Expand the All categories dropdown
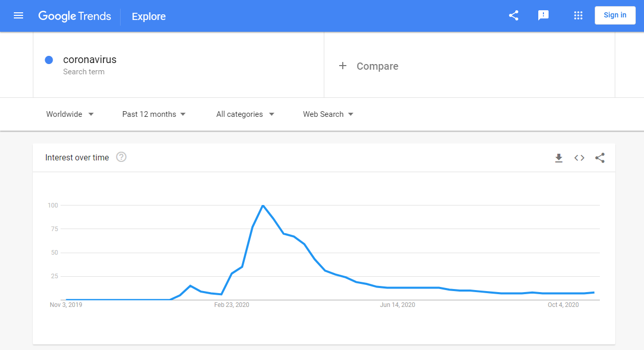644x350 pixels. coord(245,114)
